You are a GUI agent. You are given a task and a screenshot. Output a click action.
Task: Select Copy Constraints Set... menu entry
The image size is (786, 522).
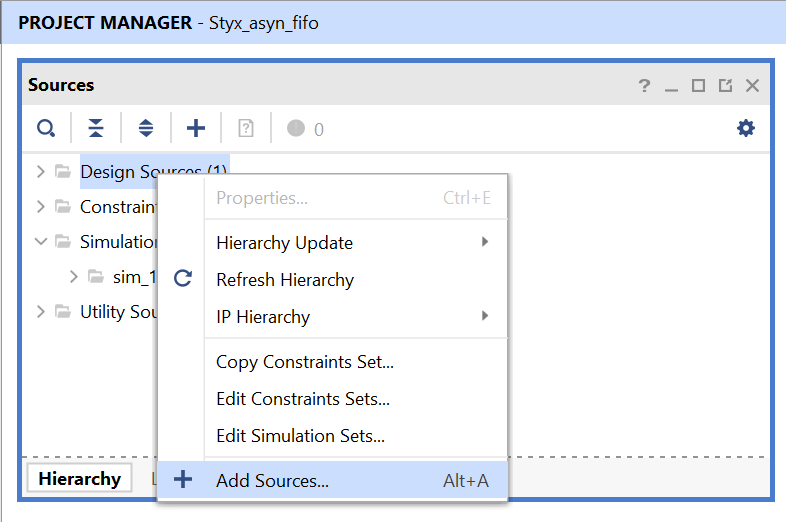(x=304, y=362)
